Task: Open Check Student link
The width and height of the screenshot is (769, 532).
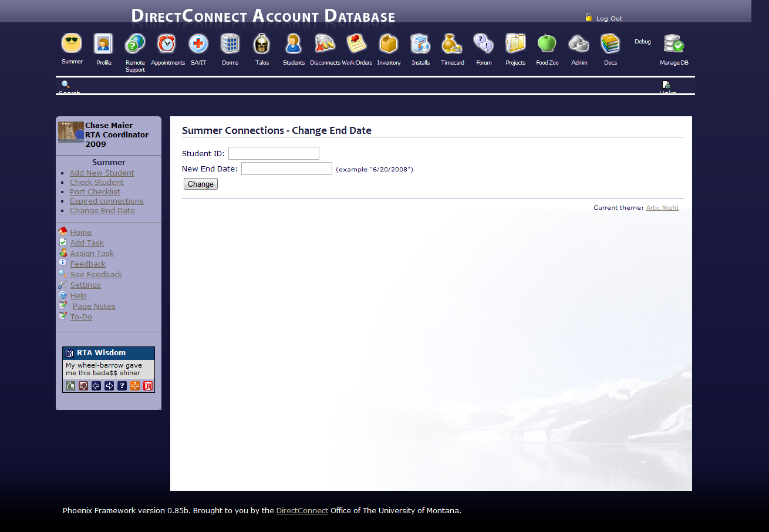Action: (x=97, y=182)
